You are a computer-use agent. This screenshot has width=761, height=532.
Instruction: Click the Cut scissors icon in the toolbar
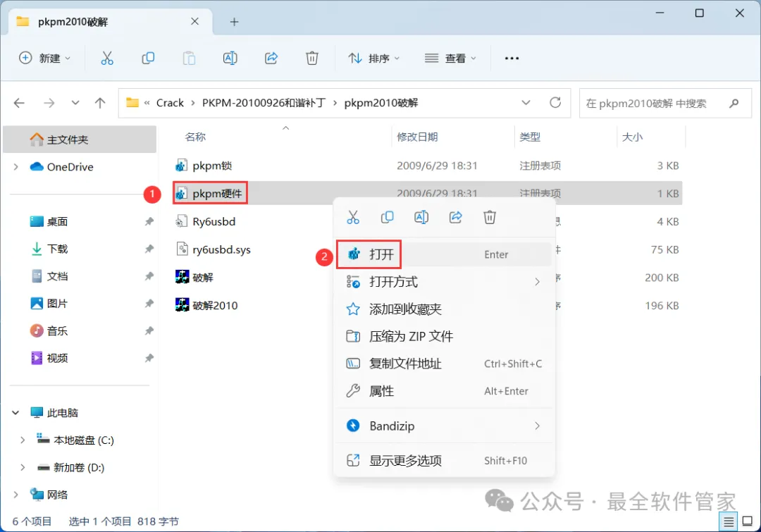coord(107,58)
